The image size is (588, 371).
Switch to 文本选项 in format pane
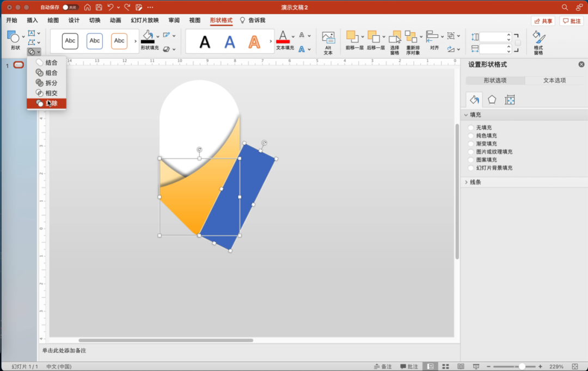(554, 80)
